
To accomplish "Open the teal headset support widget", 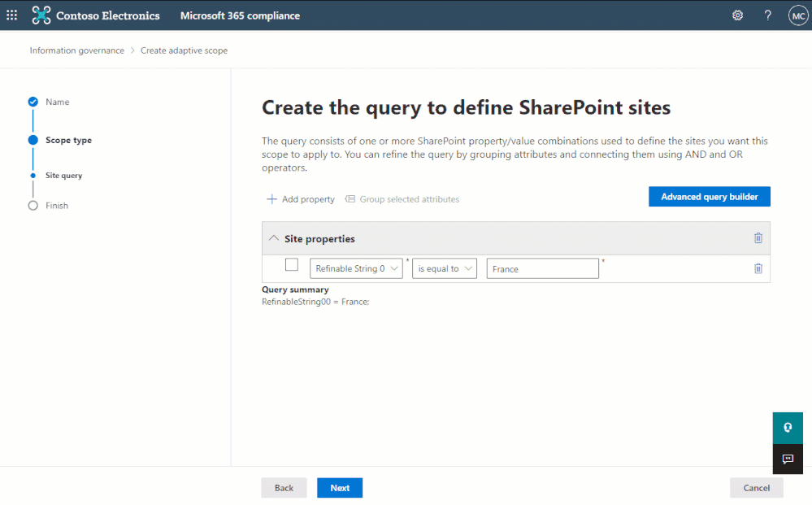I will point(787,428).
